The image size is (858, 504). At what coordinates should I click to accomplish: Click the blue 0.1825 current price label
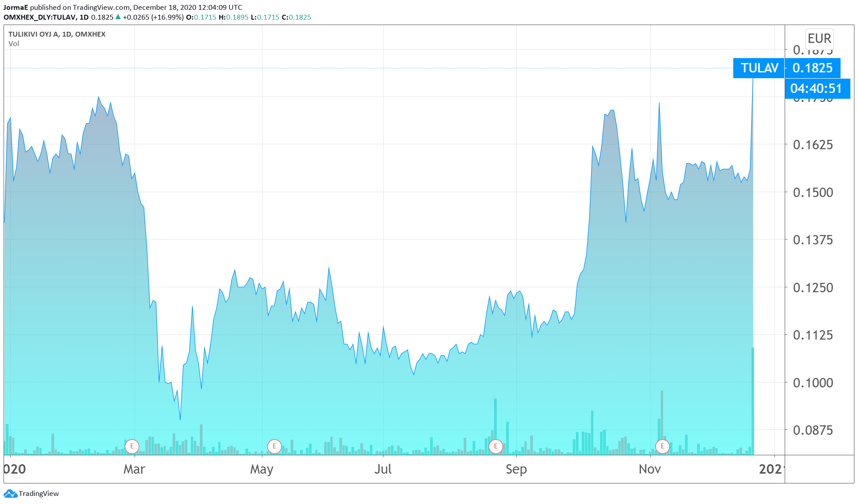(x=812, y=68)
